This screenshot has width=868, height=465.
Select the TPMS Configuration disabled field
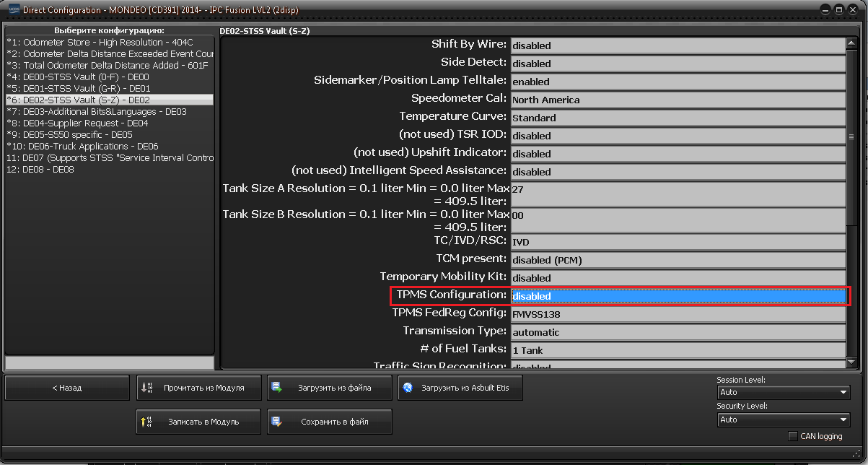pyautogui.click(x=678, y=296)
